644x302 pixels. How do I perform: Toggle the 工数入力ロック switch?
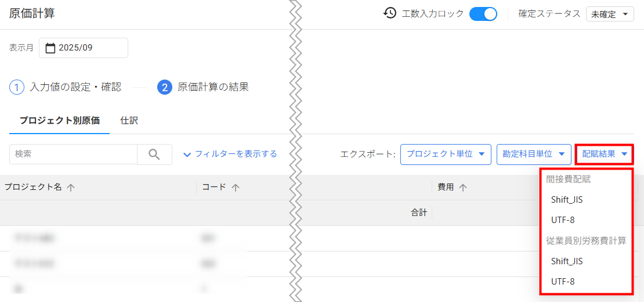coord(483,14)
